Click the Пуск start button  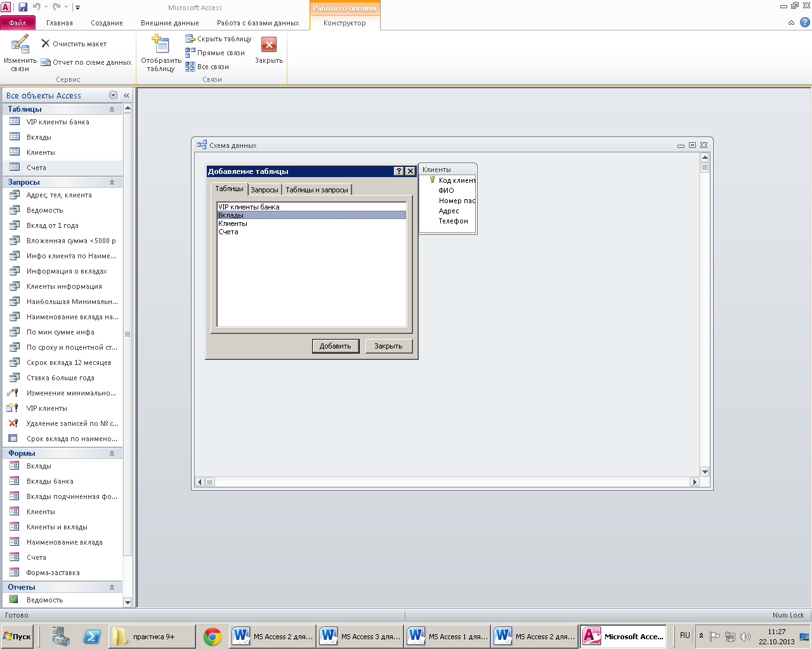point(17,636)
